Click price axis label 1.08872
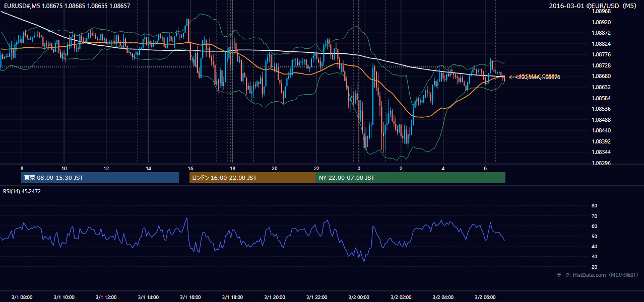This screenshot has width=644, height=302. pyautogui.click(x=601, y=33)
